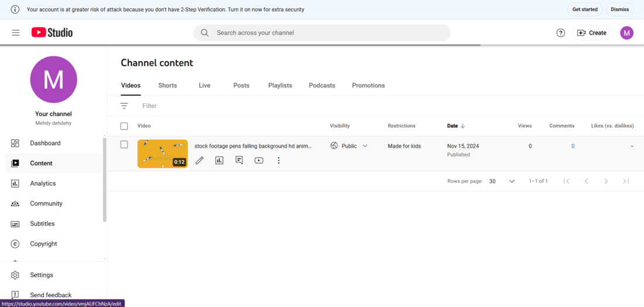Switch to the Playlists tab

pyautogui.click(x=280, y=86)
